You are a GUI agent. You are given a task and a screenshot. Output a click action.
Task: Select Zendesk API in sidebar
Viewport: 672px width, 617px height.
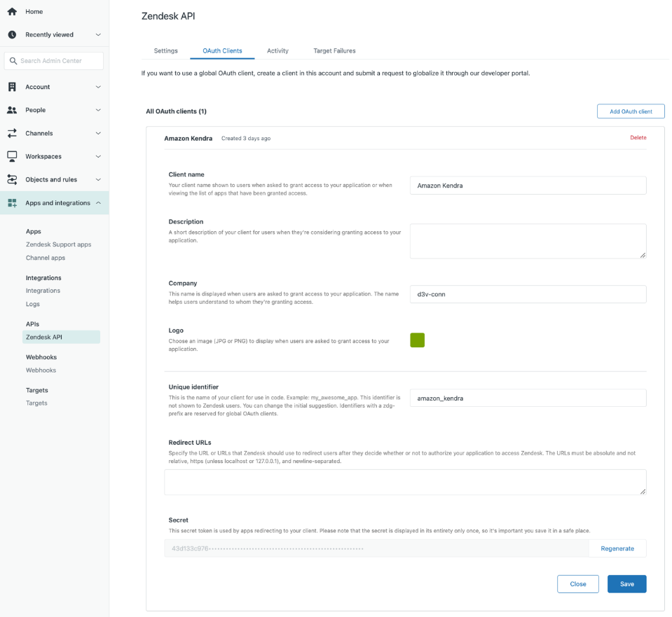pos(61,337)
